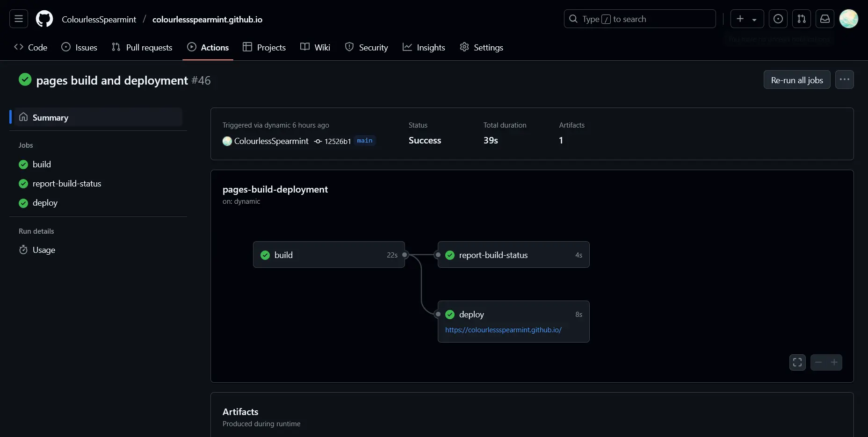This screenshot has width=868, height=437.
Task: Toggle fullscreen view of workflow graph
Action: click(797, 362)
